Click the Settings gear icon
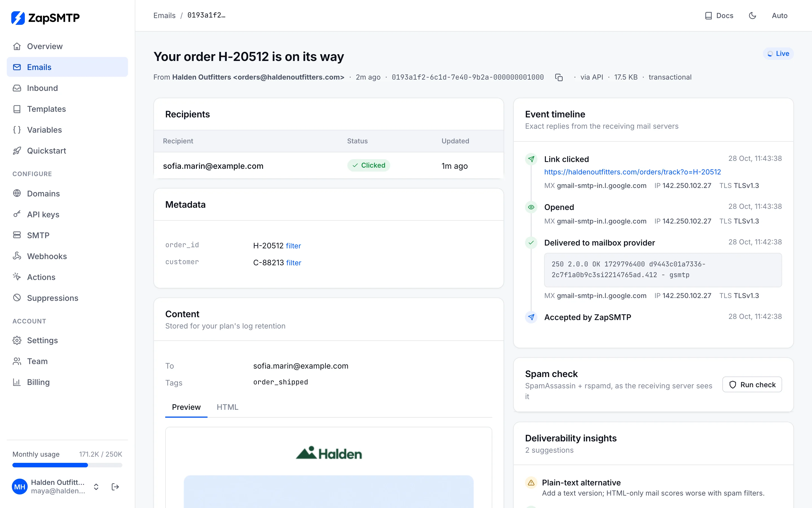Viewport: 812px width, 508px height. [x=17, y=340]
